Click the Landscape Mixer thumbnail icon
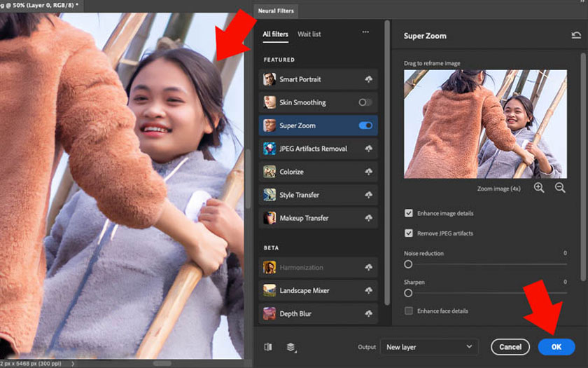588x368 pixels. pyautogui.click(x=269, y=290)
